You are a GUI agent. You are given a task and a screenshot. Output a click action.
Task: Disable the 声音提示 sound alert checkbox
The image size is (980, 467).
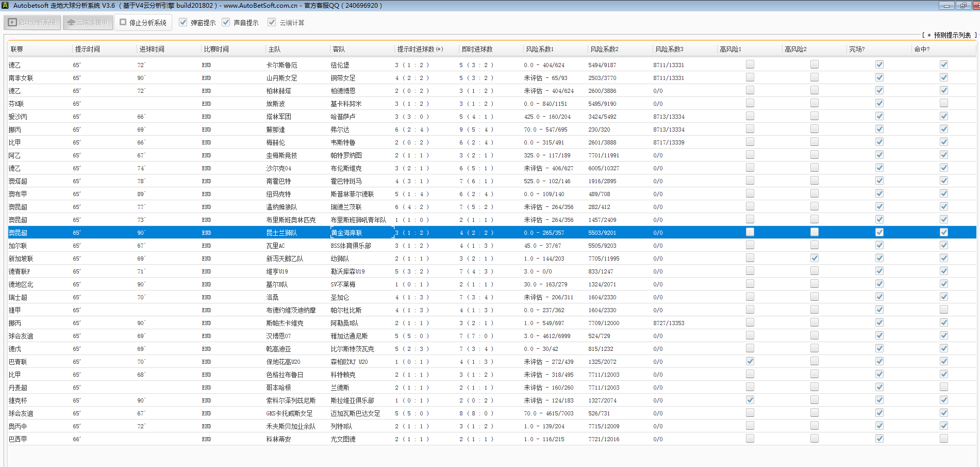(x=226, y=23)
